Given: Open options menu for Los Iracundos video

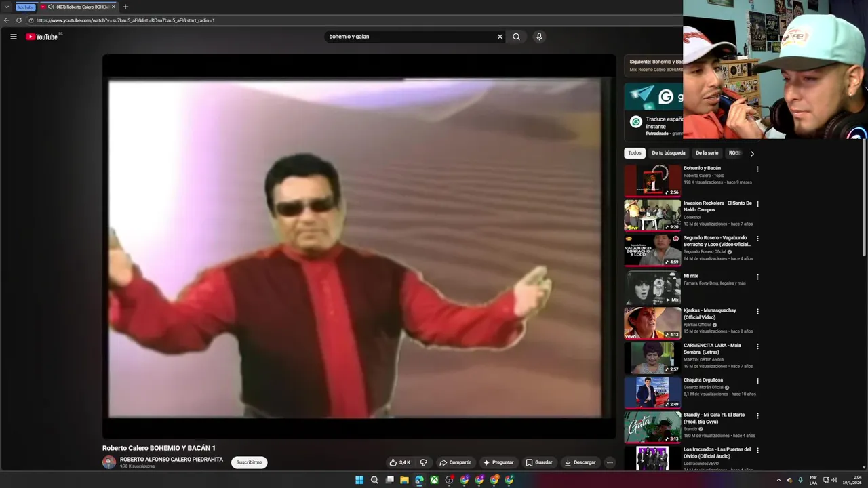Looking at the screenshot, I should 757,450.
